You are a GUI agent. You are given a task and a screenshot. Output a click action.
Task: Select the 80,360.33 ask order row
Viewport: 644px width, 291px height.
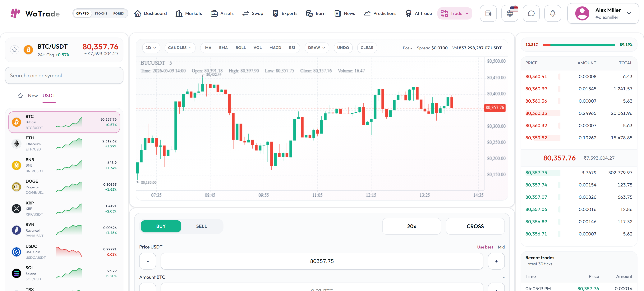pyautogui.click(x=579, y=113)
